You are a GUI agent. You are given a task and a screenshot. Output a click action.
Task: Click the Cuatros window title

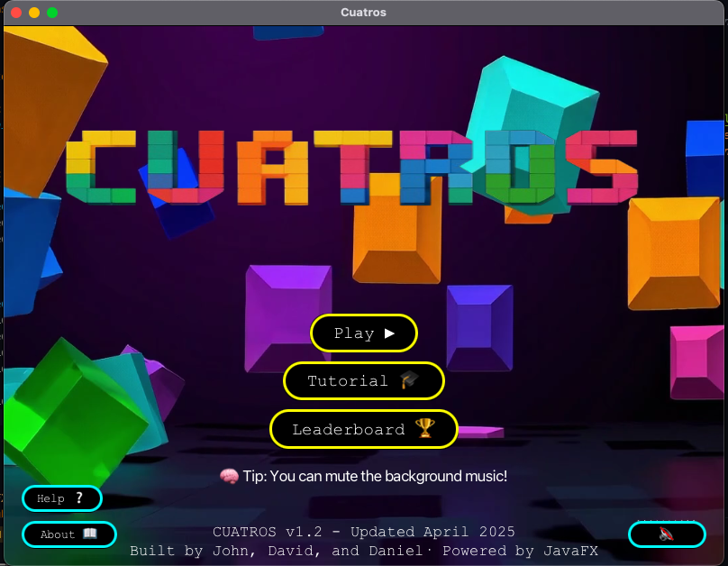[x=364, y=13]
